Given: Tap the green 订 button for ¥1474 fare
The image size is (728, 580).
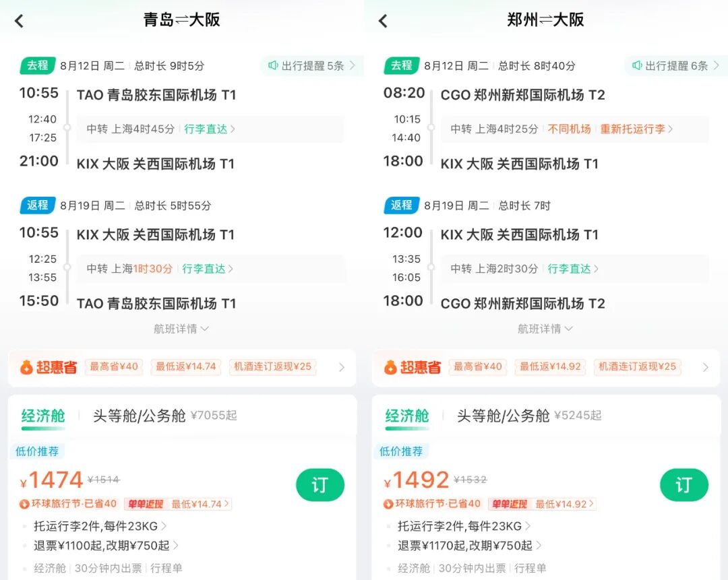Looking at the screenshot, I should coord(320,485).
